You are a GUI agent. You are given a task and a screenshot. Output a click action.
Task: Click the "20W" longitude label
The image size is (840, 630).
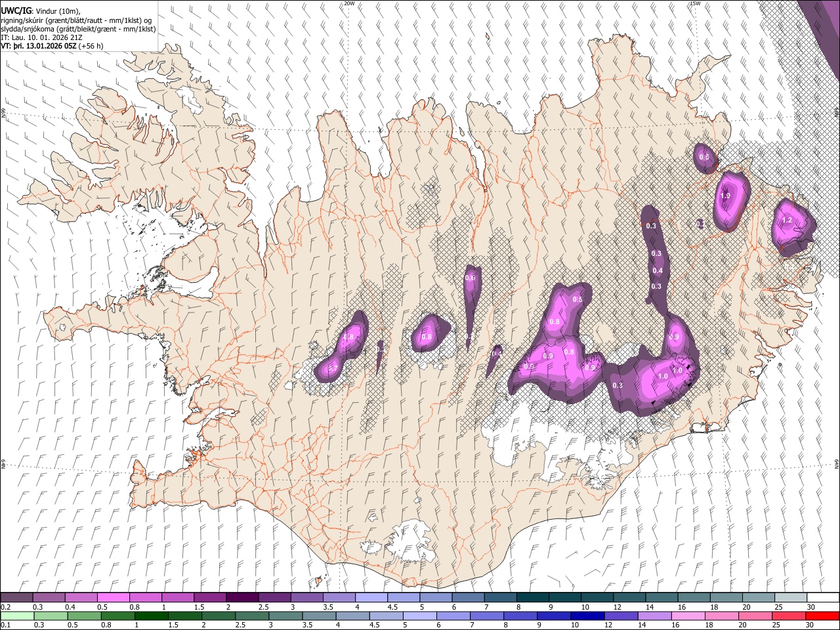[x=349, y=3]
